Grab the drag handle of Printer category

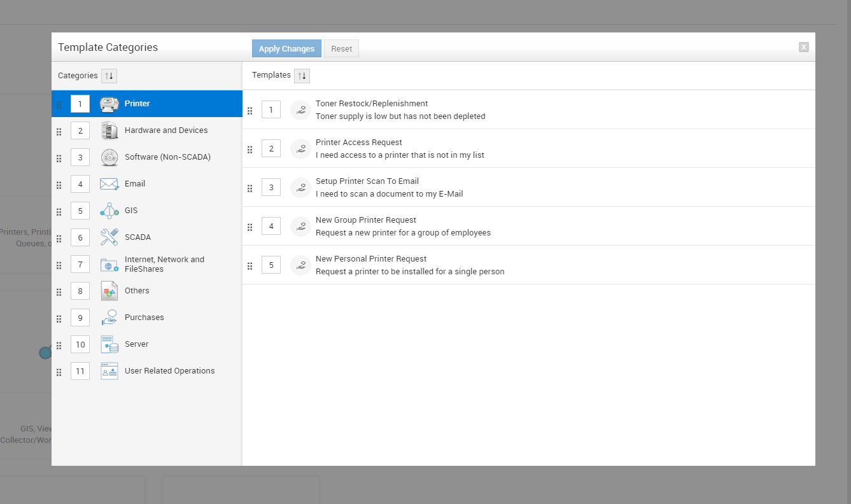(x=59, y=105)
